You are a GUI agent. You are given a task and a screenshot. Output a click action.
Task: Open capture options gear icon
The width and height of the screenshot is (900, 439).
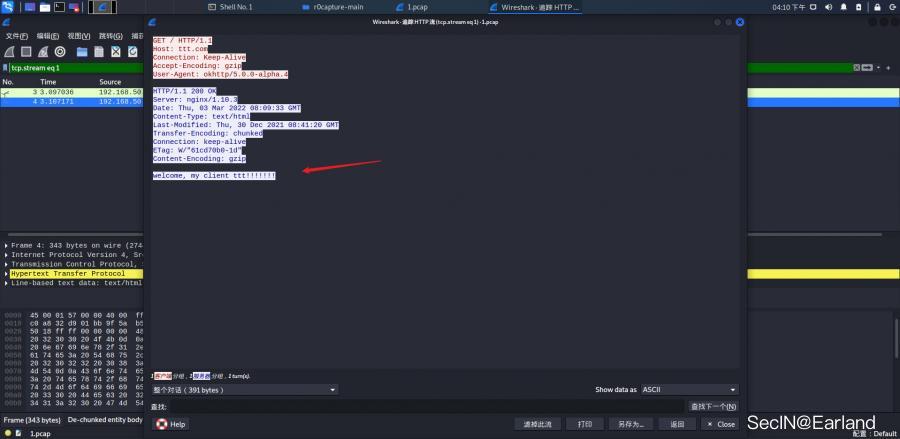60,51
